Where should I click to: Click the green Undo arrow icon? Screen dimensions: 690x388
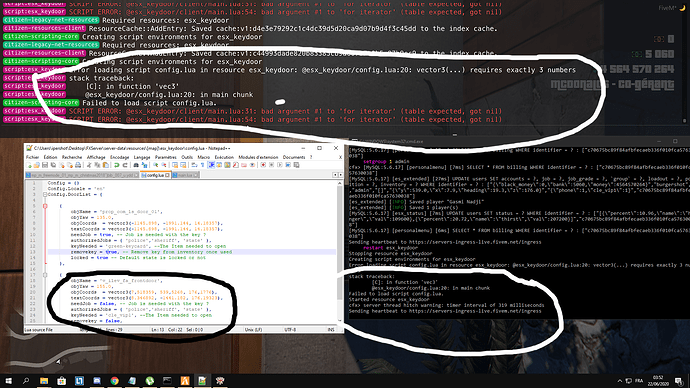coord(117,165)
